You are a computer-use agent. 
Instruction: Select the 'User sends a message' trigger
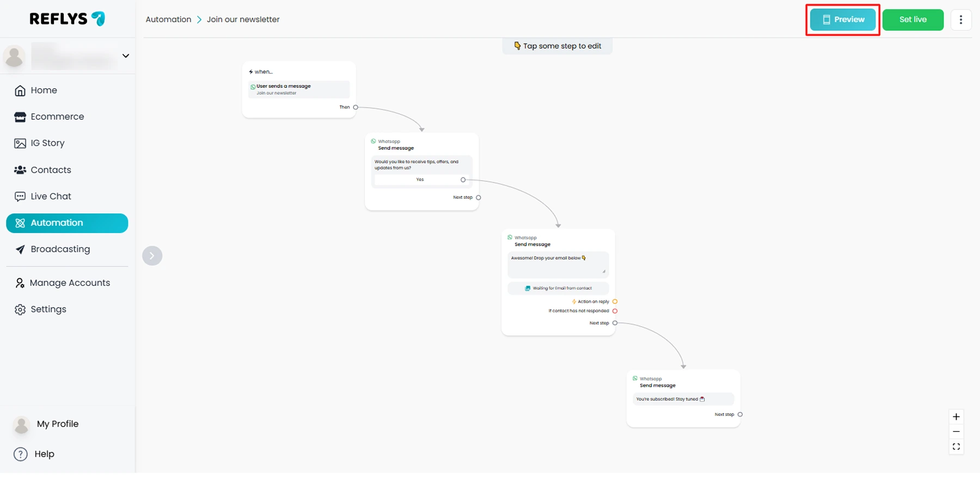298,89
